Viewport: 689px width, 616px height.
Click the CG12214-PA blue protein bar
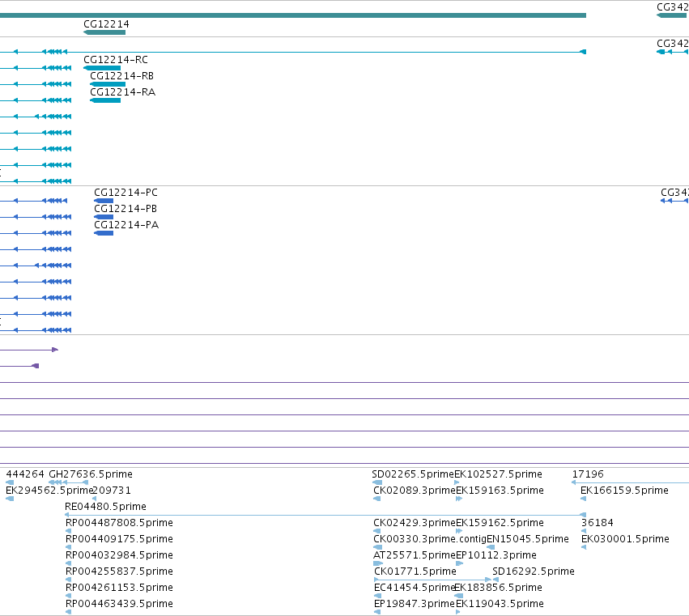104,233
